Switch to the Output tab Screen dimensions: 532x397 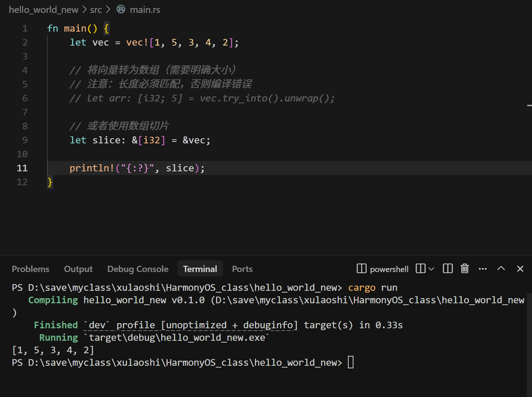click(78, 269)
